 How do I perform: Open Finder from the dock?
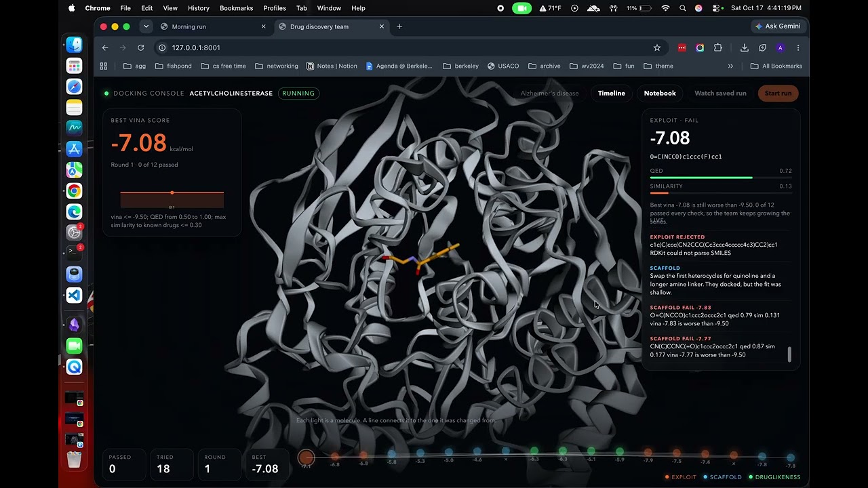(x=74, y=45)
